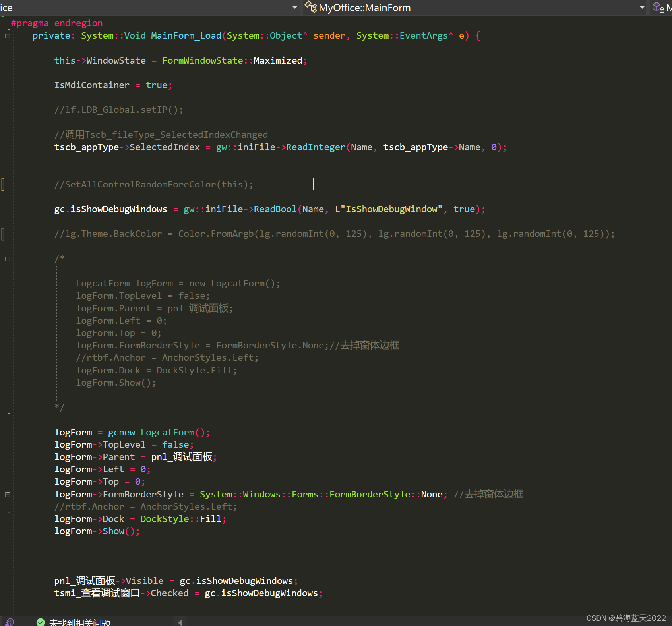Open the 'ice' file dropdown at top left
Screen dimensions: 672x626
(294, 7)
